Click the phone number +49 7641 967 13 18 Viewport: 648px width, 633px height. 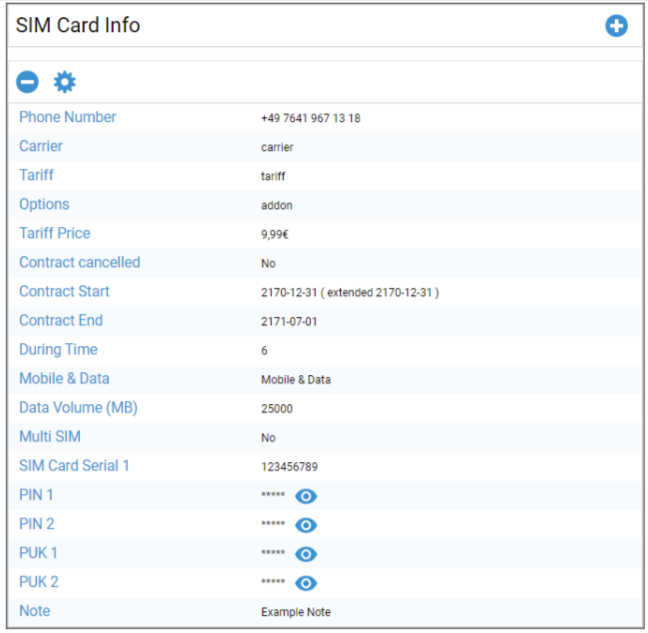310,118
